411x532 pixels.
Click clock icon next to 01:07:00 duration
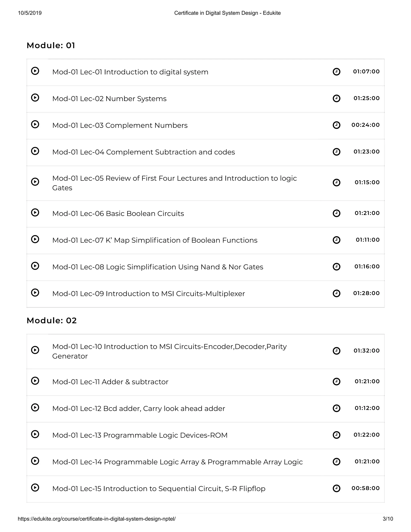[336, 72]
